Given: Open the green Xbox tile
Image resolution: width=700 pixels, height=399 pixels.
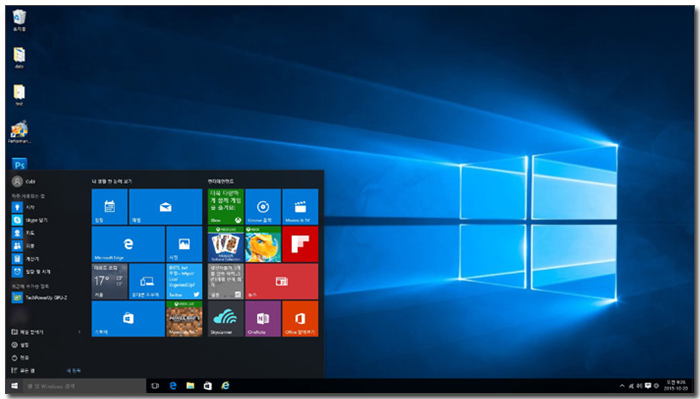Looking at the screenshot, I should [225, 207].
